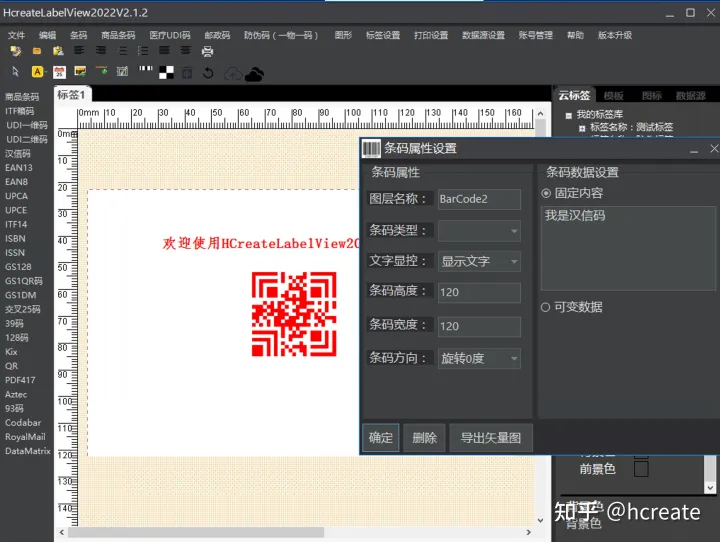Select the 标签1 document tab
The height and width of the screenshot is (542, 720).
pyautogui.click(x=72, y=95)
